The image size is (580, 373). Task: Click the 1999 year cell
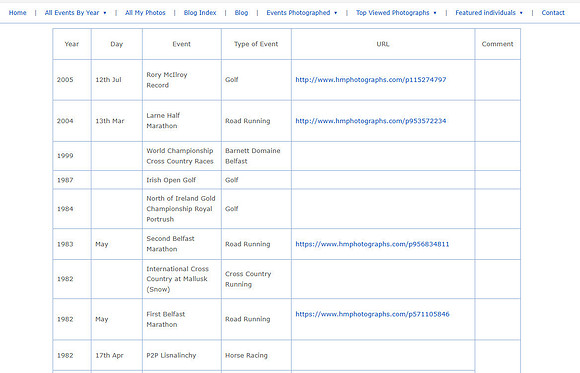point(72,156)
